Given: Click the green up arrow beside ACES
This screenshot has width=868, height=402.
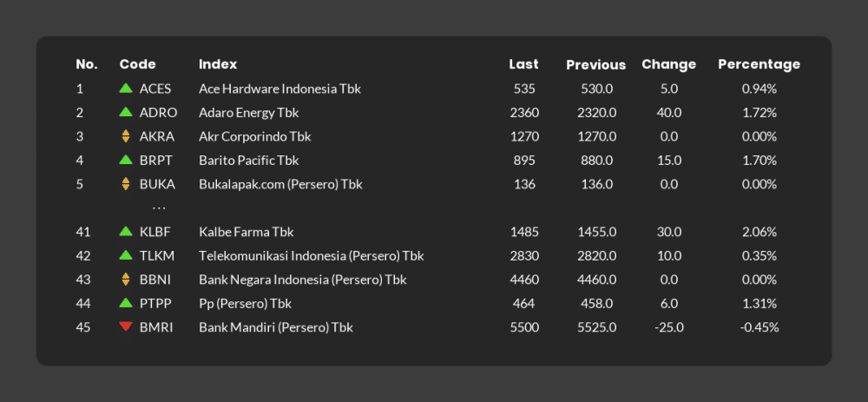Looking at the screenshot, I should tap(126, 88).
